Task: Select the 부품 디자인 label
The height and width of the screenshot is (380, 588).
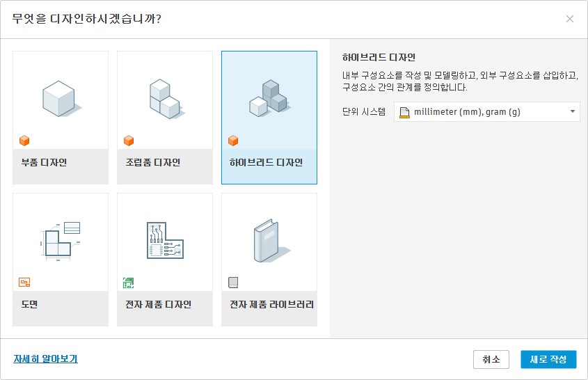Action: coord(44,163)
